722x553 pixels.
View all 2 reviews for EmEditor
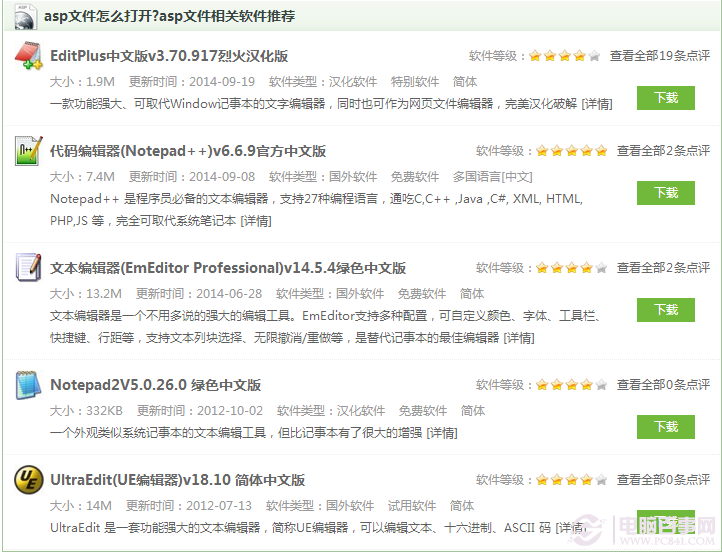(x=664, y=268)
